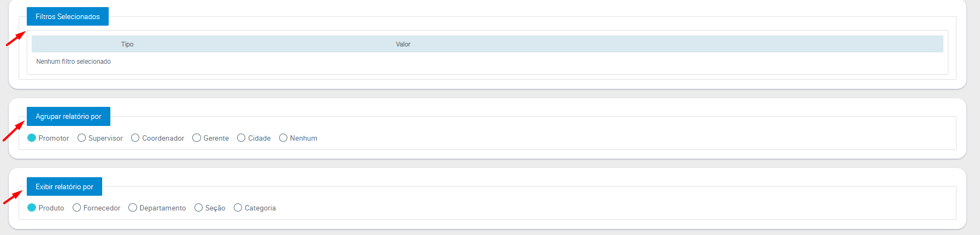Click the Filtros Selecionados header button
The image size is (980, 235).
coord(68,16)
